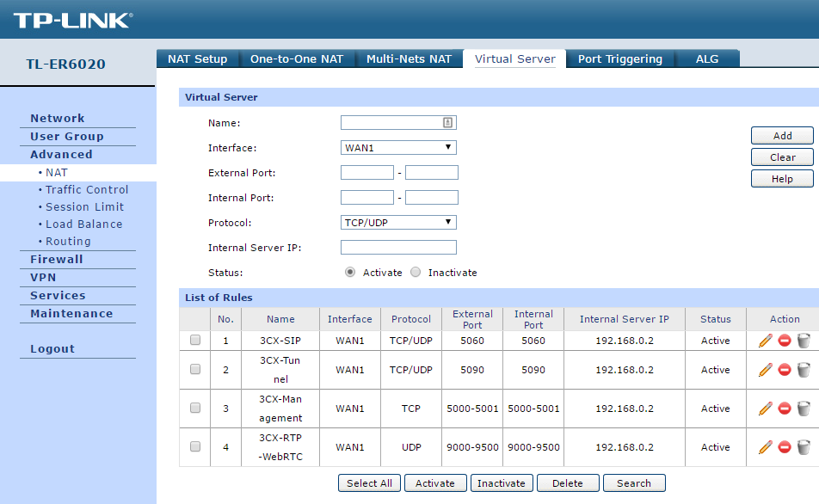Open the Protocol TCP/UDP dropdown
This screenshot has height=504, width=819.
pyautogui.click(x=398, y=223)
